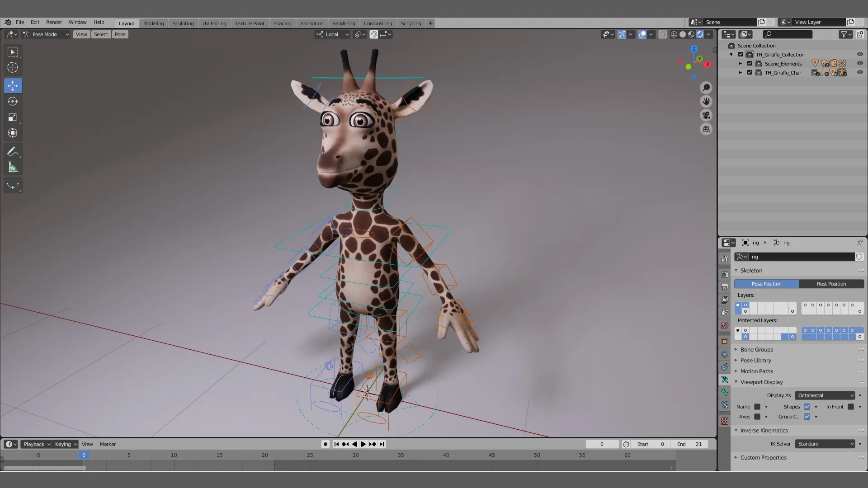Select the Cursor tool
The image size is (868, 488).
(x=13, y=68)
